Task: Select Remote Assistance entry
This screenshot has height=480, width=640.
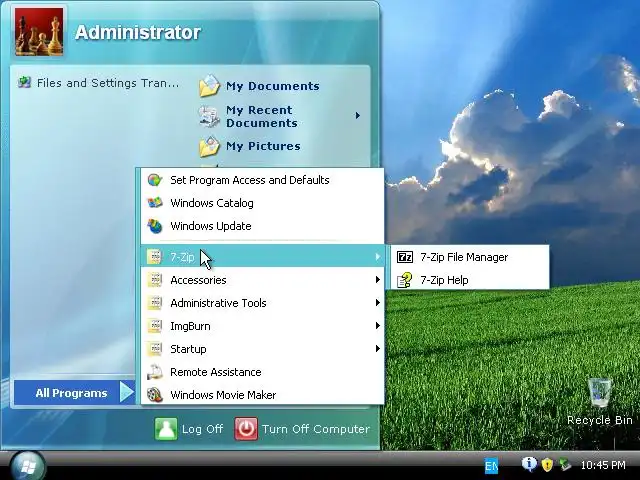Action: coord(262,372)
